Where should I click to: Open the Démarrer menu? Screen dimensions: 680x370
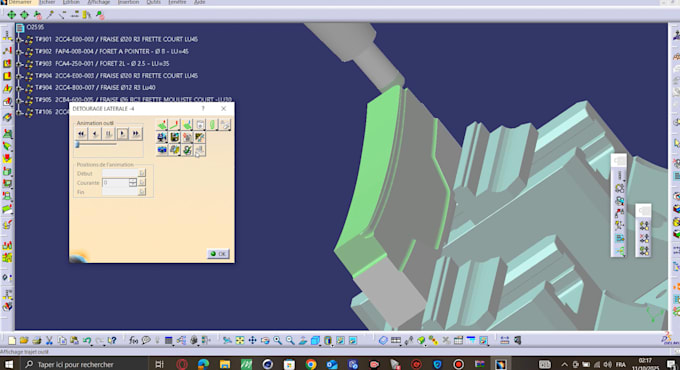(20, 2)
